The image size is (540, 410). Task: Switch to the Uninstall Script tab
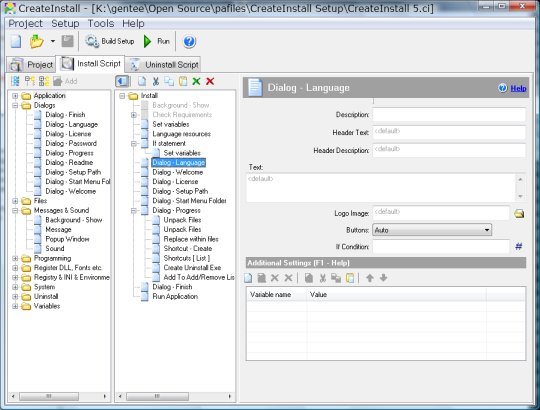tap(163, 64)
